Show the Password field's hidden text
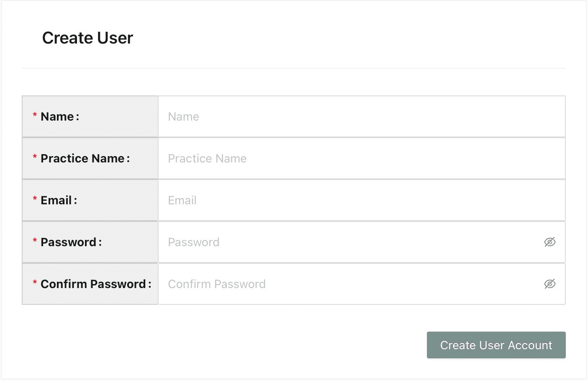588x381 pixels. (x=549, y=242)
